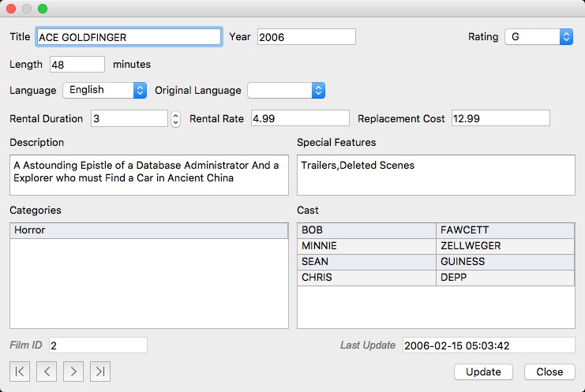
Task: Click the Title field with ACE GOLDFINGER
Action: point(128,37)
